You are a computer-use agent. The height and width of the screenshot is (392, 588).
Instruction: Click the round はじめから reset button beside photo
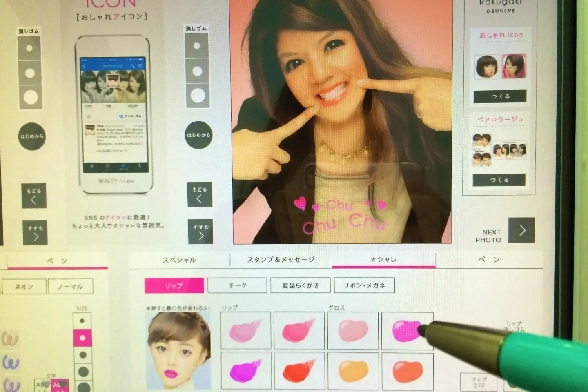pyautogui.click(x=198, y=135)
